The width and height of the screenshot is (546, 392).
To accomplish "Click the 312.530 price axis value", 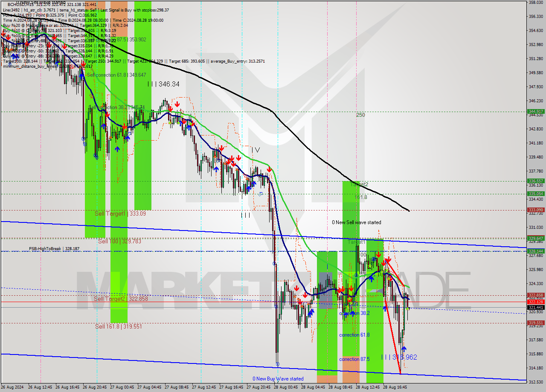I will [x=536, y=382].
